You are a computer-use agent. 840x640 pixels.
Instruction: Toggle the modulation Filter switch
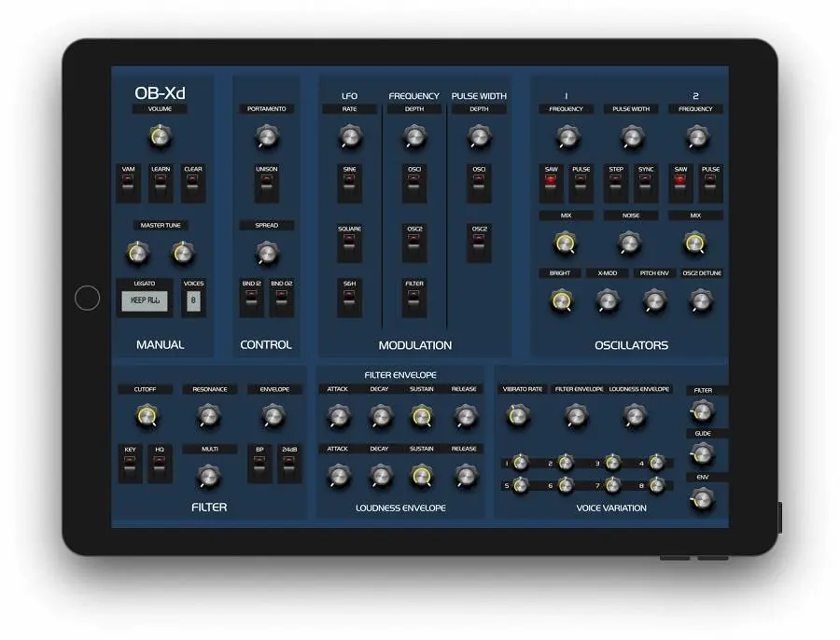414,298
